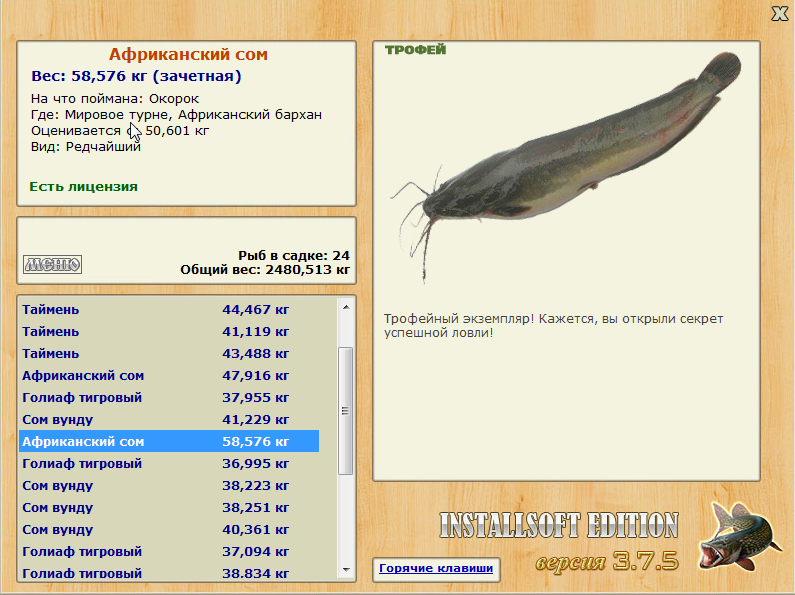Image resolution: width=795 pixels, height=595 pixels.
Task: Select Сом вунду 41,229 кг row
Action: (x=169, y=420)
